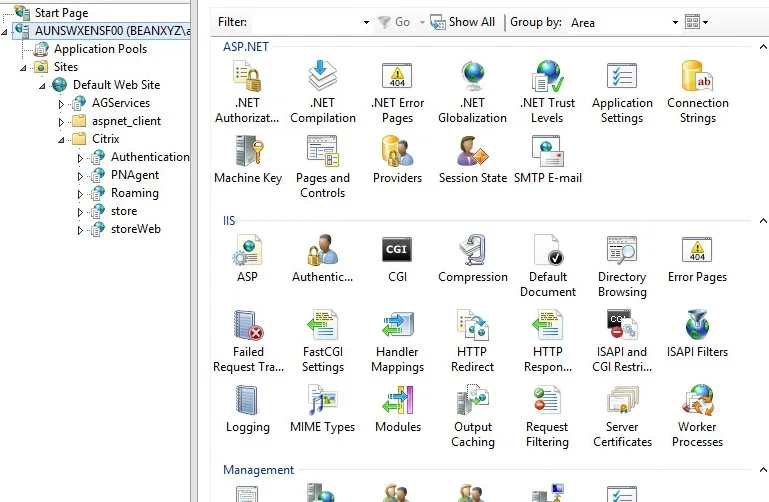This screenshot has width=769, height=502.
Task: Open Machine Key feature
Action: click(248, 159)
